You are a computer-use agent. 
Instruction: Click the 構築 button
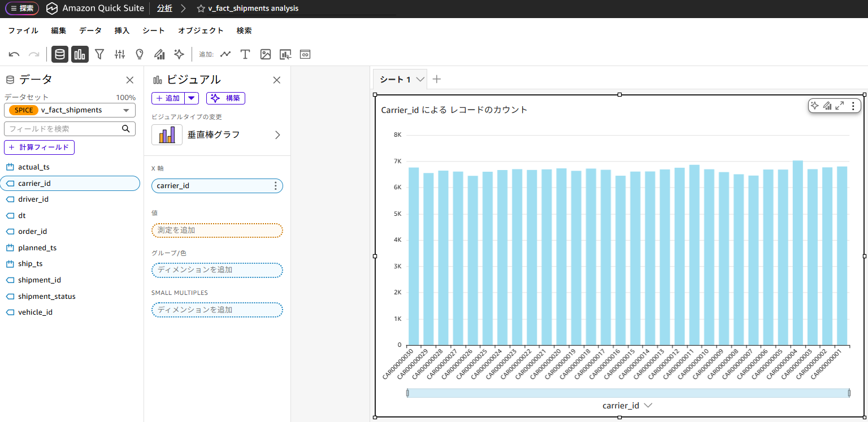tap(225, 98)
